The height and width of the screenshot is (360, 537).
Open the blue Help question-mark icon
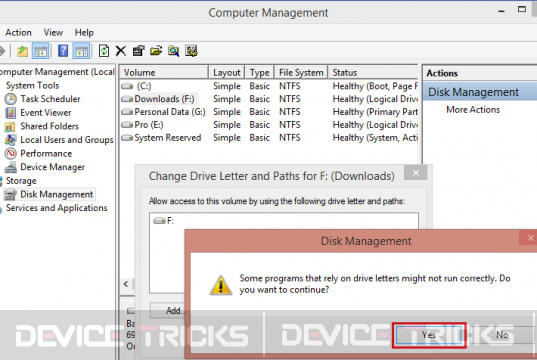(x=63, y=51)
